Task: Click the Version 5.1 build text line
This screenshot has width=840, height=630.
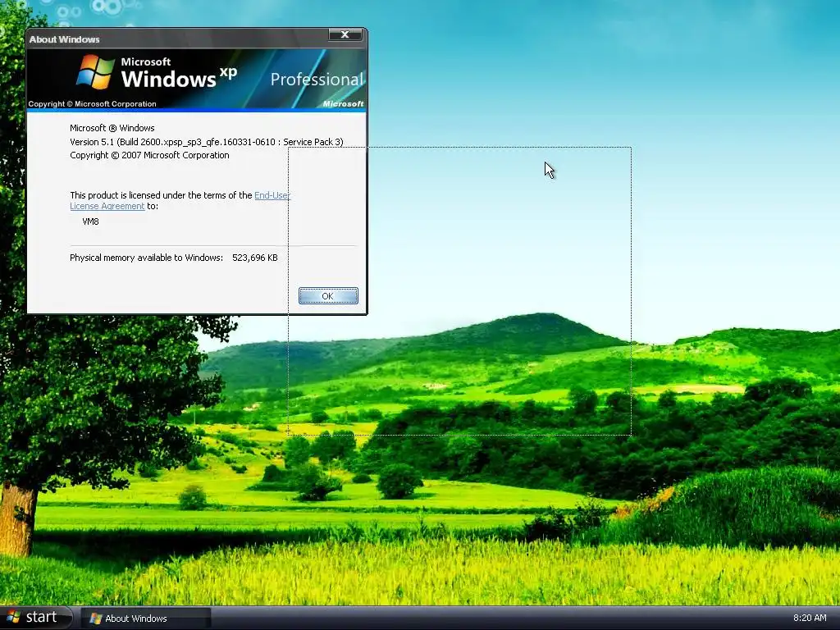Action: [x=206, y=142]
